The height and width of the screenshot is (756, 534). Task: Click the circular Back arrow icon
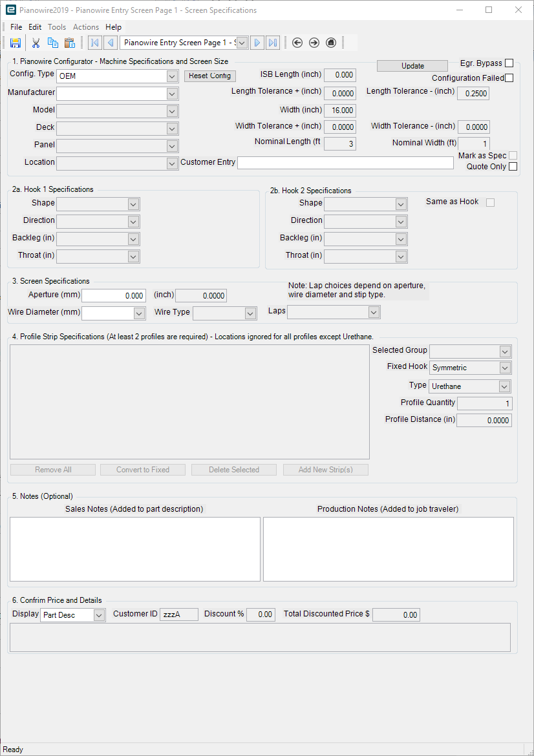[x=297, y=43]
